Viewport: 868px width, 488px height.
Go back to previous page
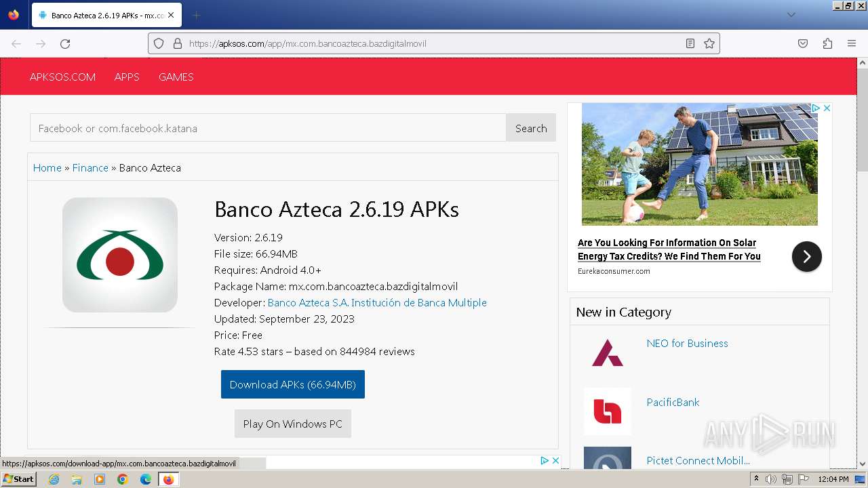pos(16,43)
